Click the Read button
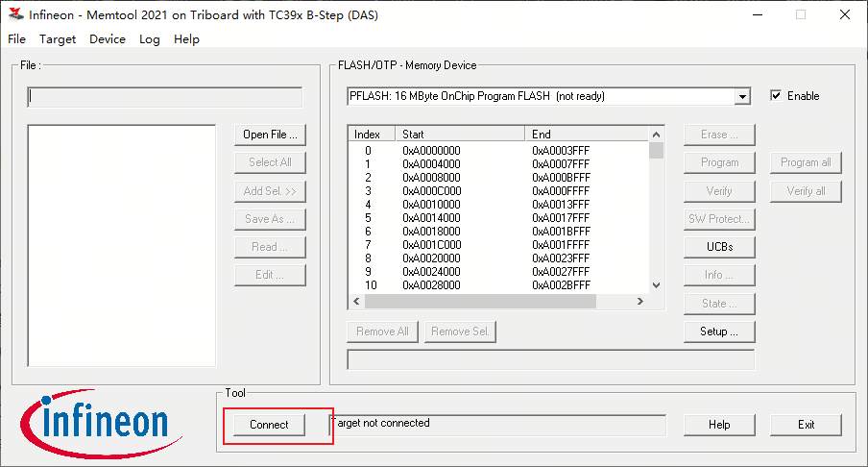Screen dimensions: 868x467 270,247
